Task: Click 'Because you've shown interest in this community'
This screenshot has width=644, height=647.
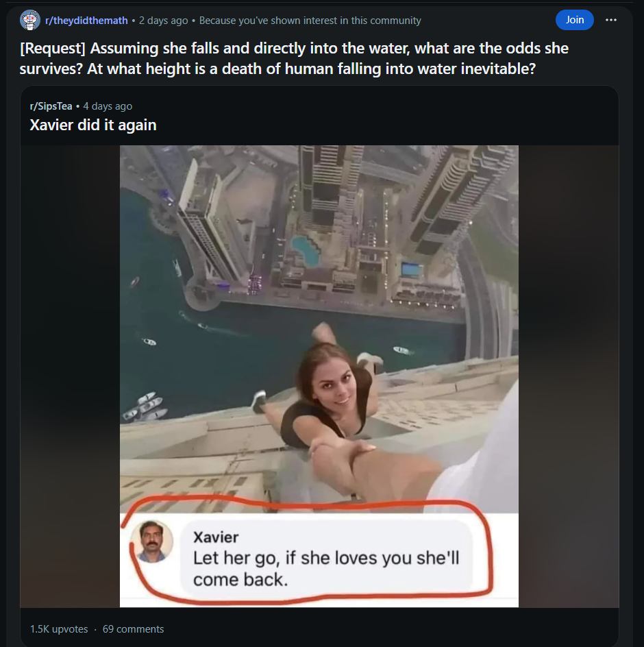Action: 310,21
